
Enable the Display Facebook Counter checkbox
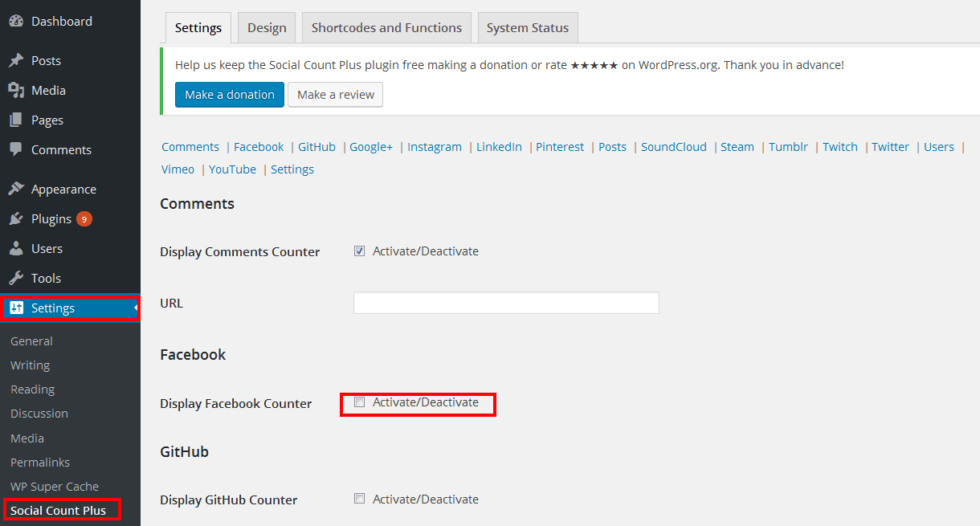359,402
